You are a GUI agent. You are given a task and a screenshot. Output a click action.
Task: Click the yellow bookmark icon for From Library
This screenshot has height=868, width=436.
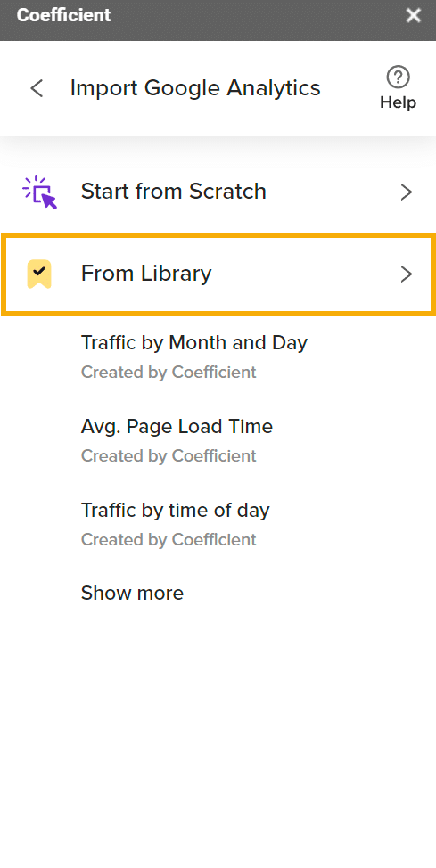(39, 274)
